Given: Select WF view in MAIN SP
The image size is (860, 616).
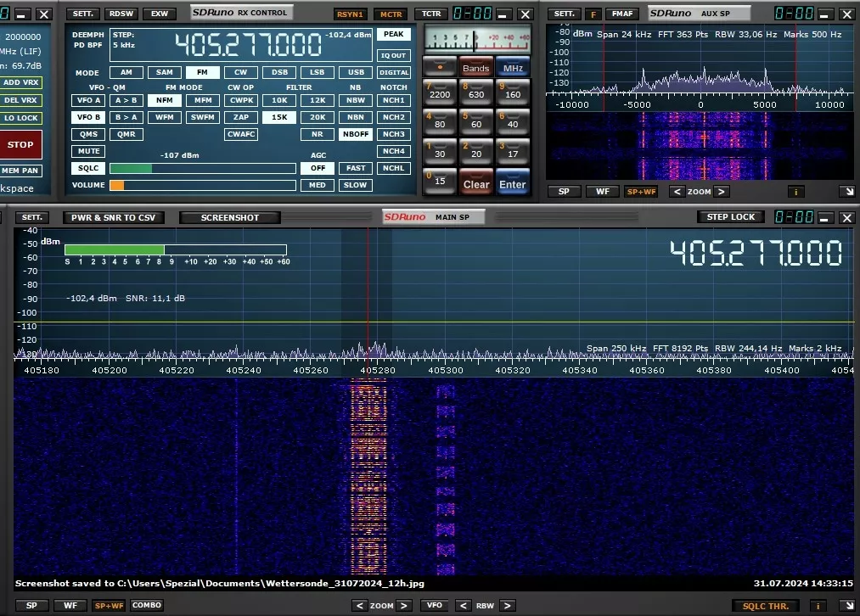Looking at the screenshot, I should point(70,606).
